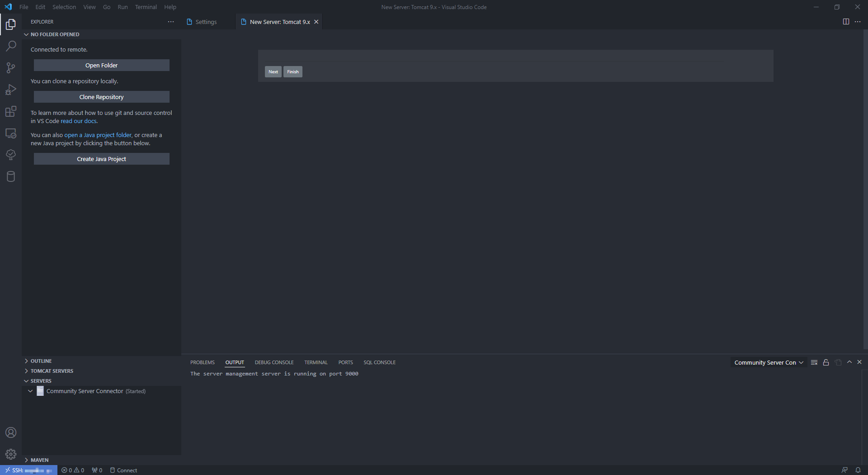The image size is (868, 475).
Task: Open the Community Server Con output channel dropdown
Action: 769,362
